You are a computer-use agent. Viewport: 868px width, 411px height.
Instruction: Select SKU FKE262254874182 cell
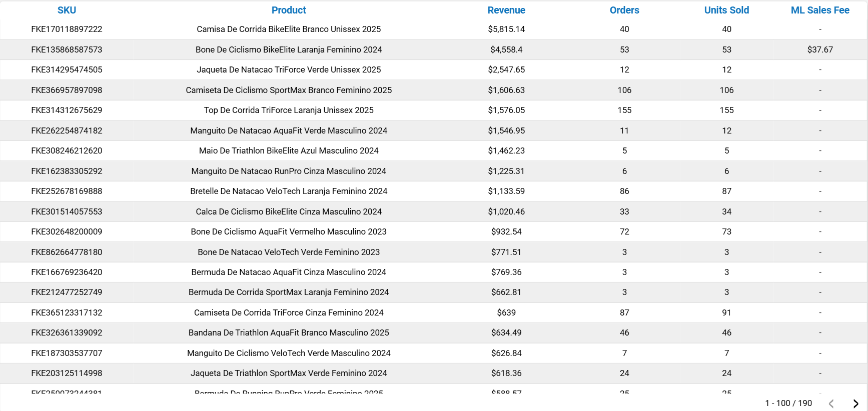click(x=67, y=130)
